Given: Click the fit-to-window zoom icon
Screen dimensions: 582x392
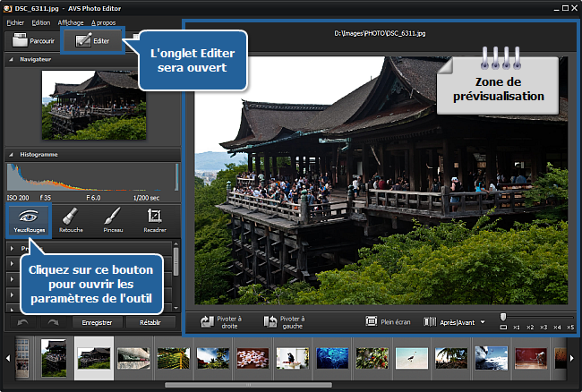Looking at the screenshot, I should 503,327.
